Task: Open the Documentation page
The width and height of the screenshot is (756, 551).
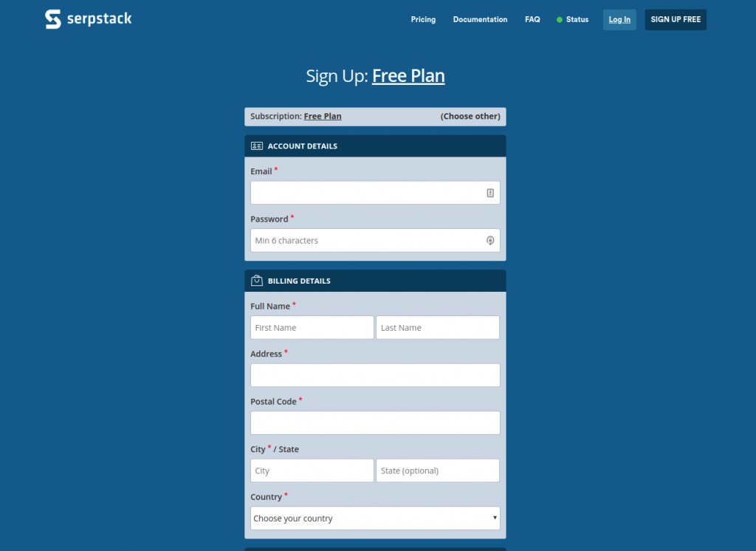Action: pos(480,19)
